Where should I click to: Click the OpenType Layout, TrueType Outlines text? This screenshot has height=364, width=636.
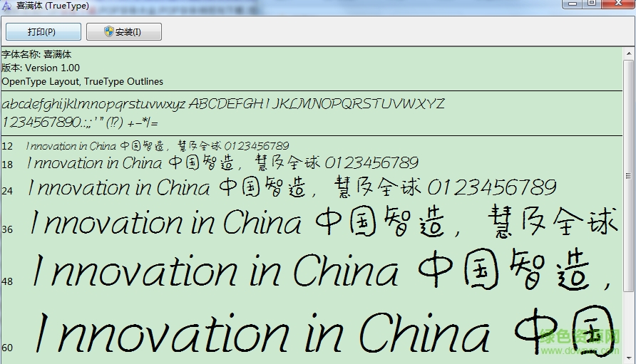(x=82, y=81)
